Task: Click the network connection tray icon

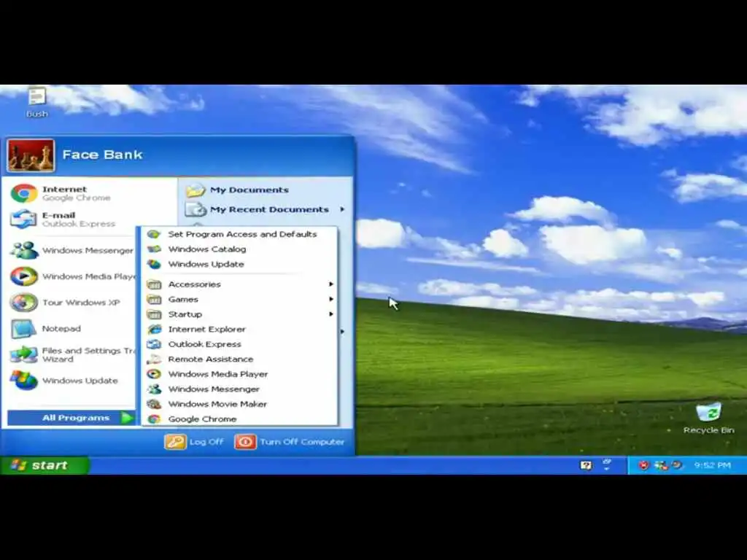Action: (x=661, y=465)
